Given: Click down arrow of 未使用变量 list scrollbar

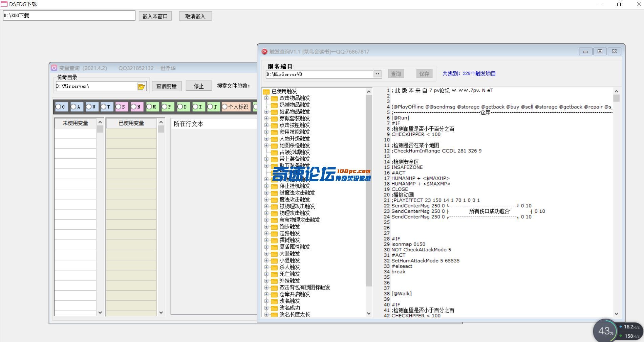Looking at the screenshot, I should point(100,313).
